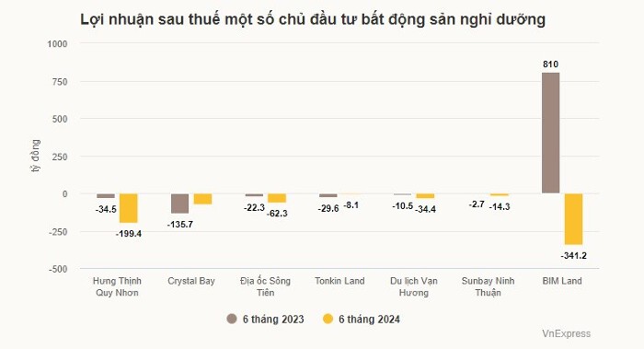Click the Hưng Thịnh Quy Nhơn axis label
Image resolution: width=644 pixels, height=349 pixels.
point(117,286)
